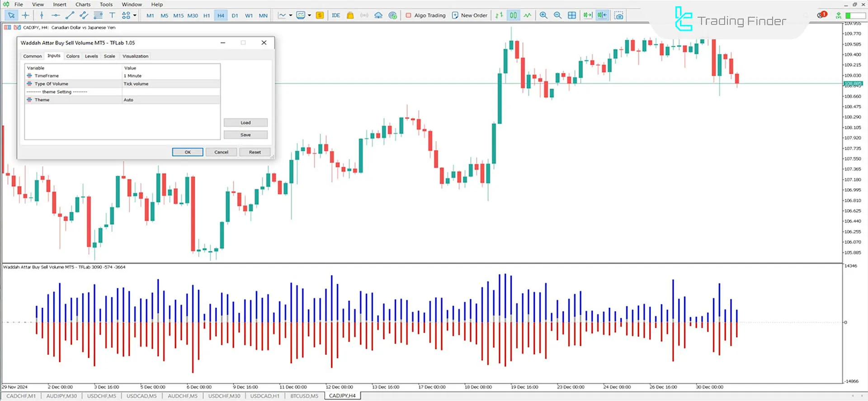This screenshot has width=868, height=401.
Task: Take a chart screenshot
Action: click(619, 15)
